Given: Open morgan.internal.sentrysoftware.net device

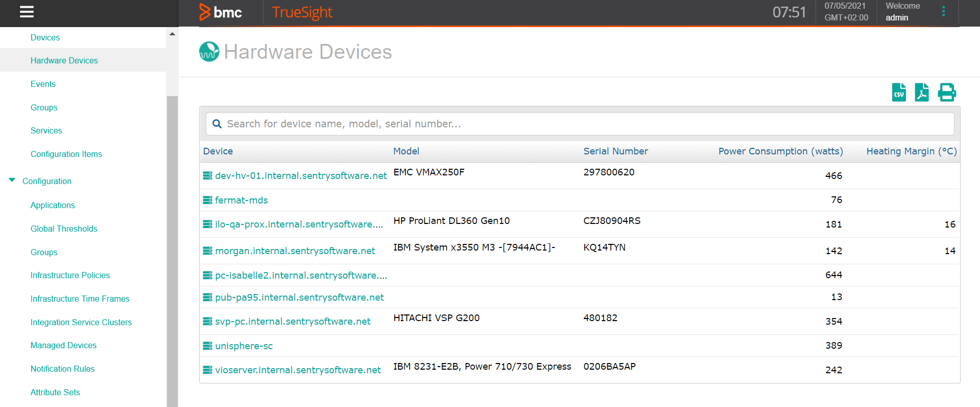Looking at the screenshot, I should [295, 251].
